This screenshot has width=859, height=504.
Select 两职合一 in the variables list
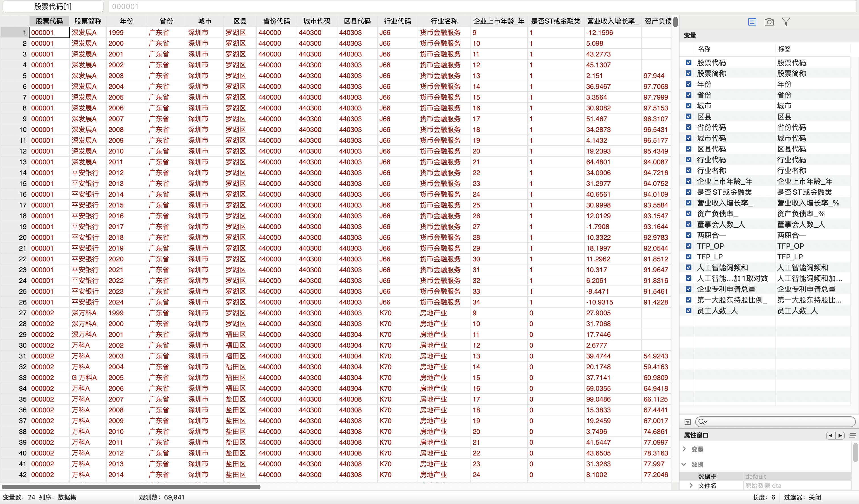[x=711, y=235]
